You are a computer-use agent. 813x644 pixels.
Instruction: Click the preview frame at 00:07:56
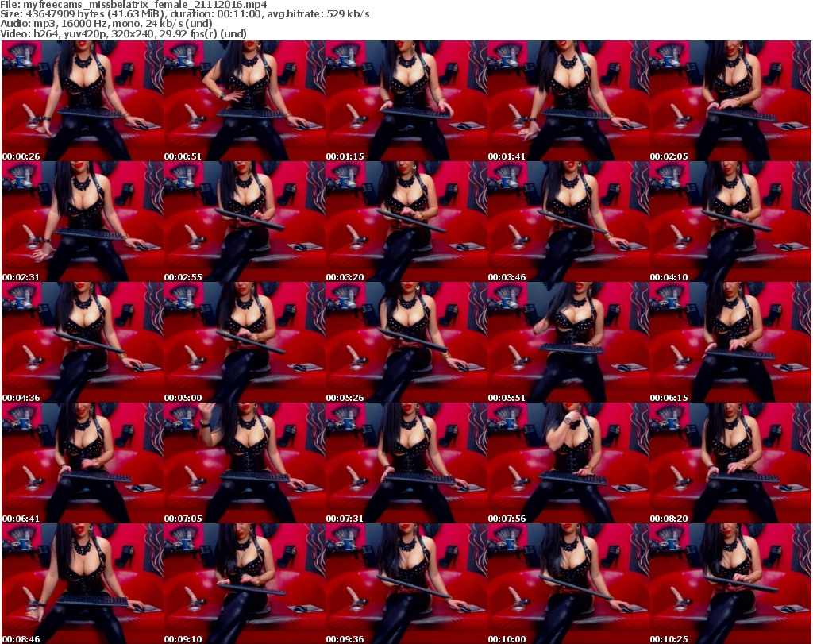[568, 463]
